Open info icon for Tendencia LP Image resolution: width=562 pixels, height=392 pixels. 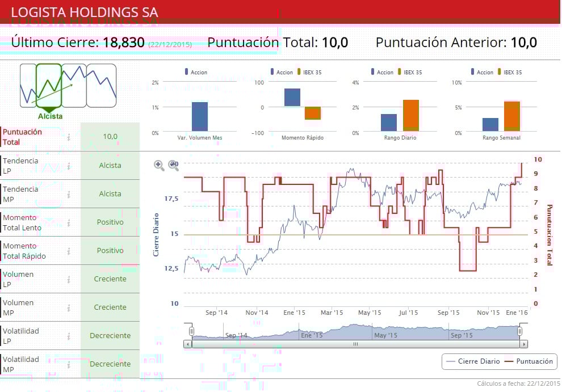pyautogui.click(x=69, y=166)
